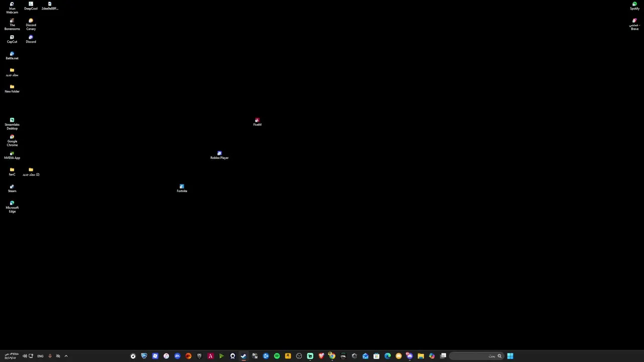
Task: Open the DeepCool desktop shortcut
Action: (31, 6)
